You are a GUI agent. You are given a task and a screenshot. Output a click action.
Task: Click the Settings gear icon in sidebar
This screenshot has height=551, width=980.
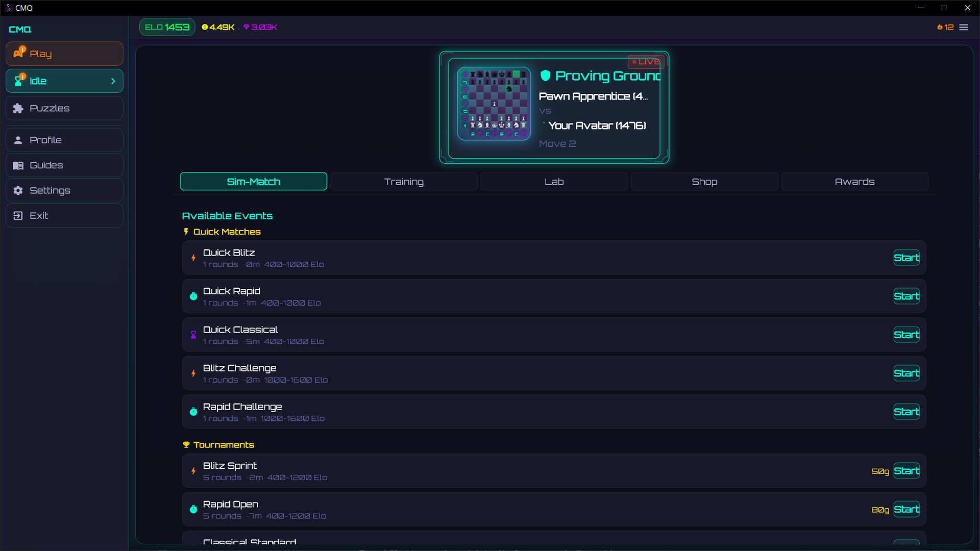tap(18, 190)
